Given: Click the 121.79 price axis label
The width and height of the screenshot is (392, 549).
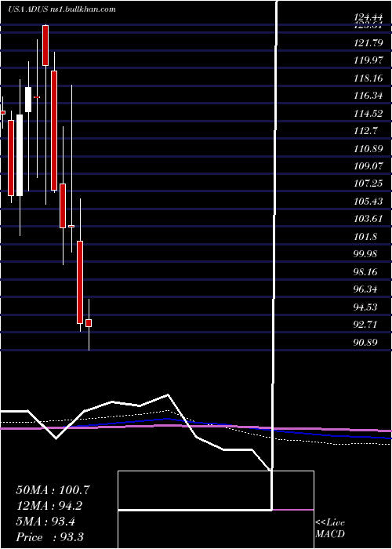Looking at the screenshot, I should 368,43.
